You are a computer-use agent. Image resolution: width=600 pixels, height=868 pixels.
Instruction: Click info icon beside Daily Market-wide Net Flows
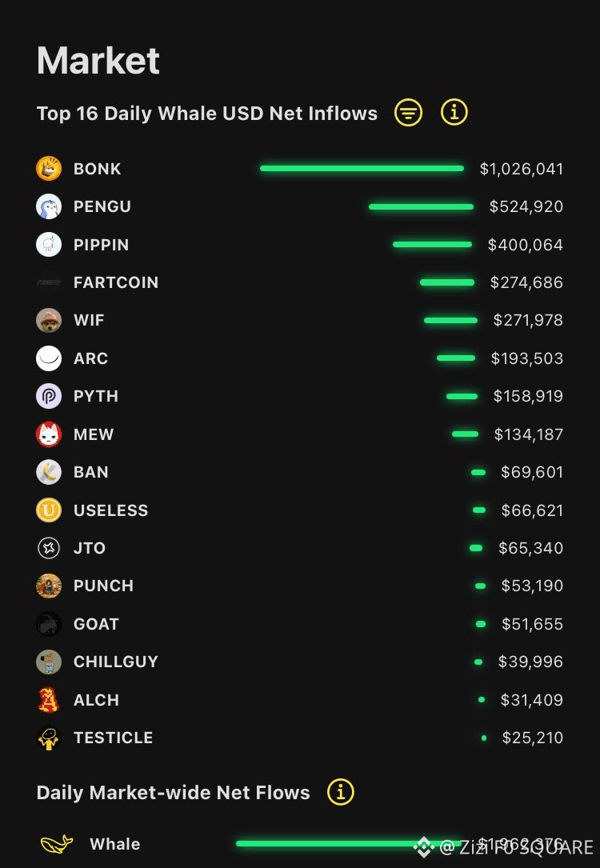point(341,792)
